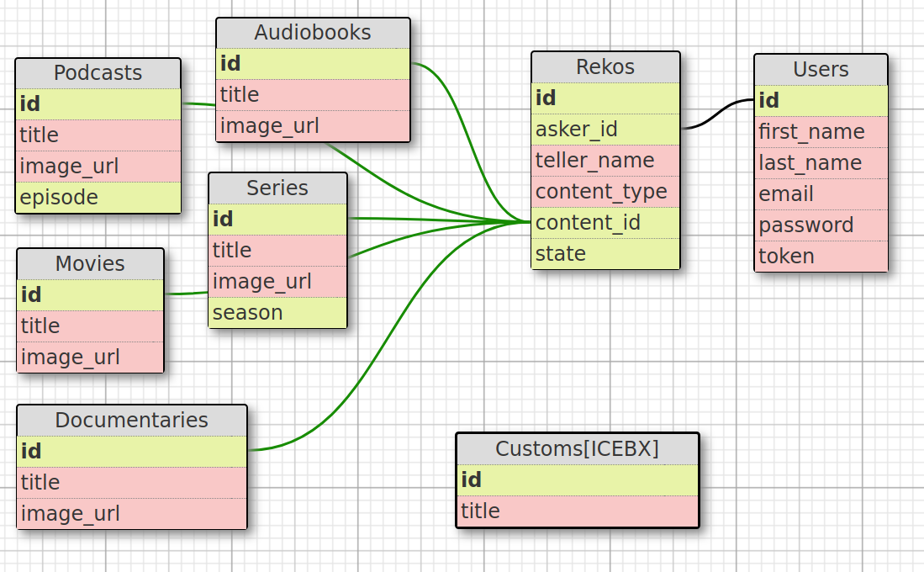Click the id row in Podcasts table

pos(98,104)
